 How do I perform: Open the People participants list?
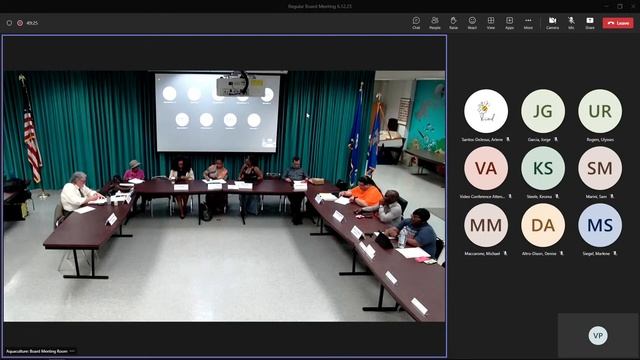tap(435, 23)
